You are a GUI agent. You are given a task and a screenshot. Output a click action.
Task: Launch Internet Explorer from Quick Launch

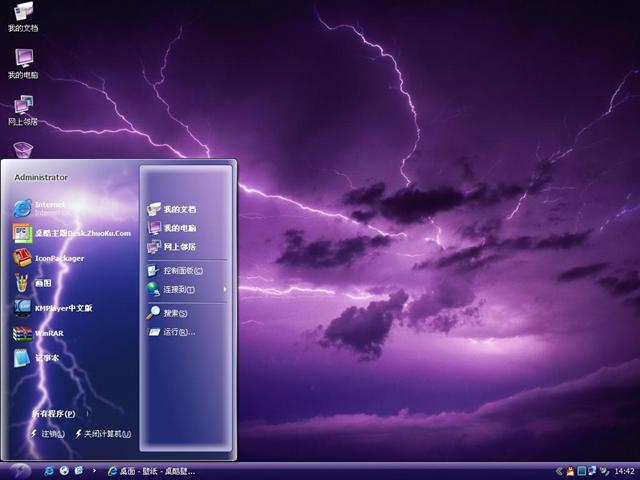pyautogui.click(x=49, y=471)
